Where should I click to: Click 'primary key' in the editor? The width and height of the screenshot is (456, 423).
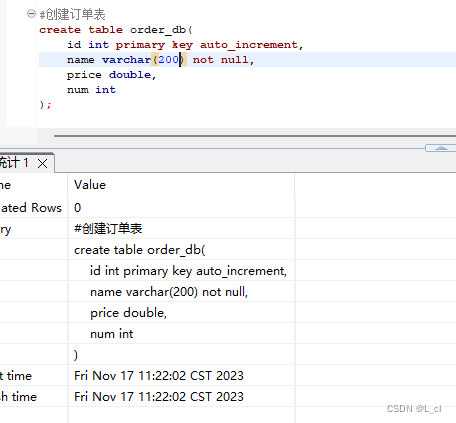pyautogui.click(x=154, y=45)
